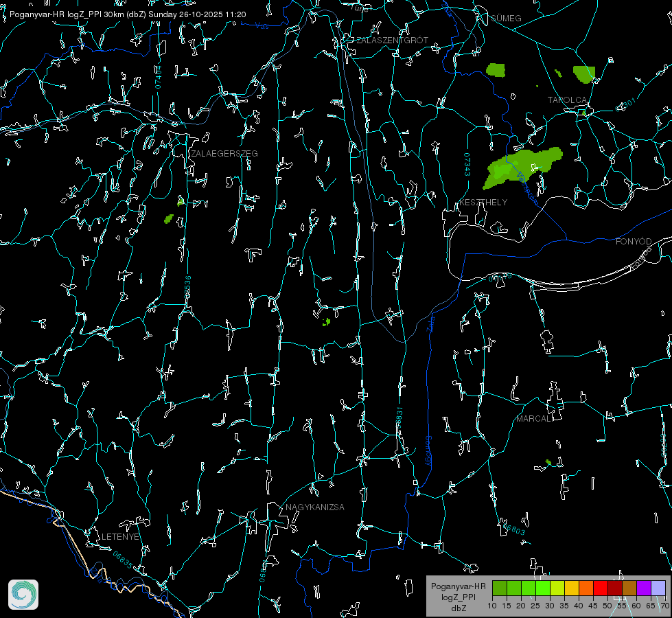Click the 55-60 dBZ brown swatch

[x=629, y=588]
